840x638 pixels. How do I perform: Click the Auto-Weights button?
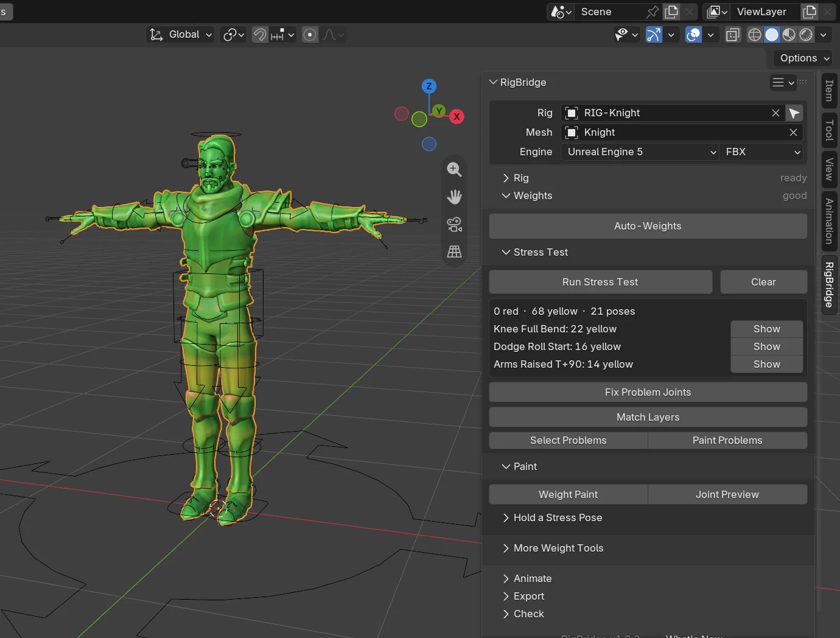coord(648,226)
